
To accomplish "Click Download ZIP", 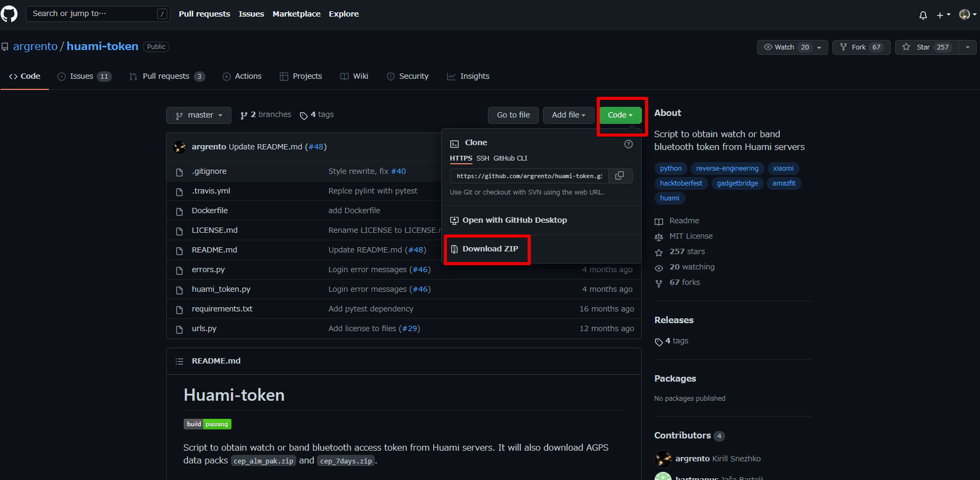I will [x=489, y=249].
